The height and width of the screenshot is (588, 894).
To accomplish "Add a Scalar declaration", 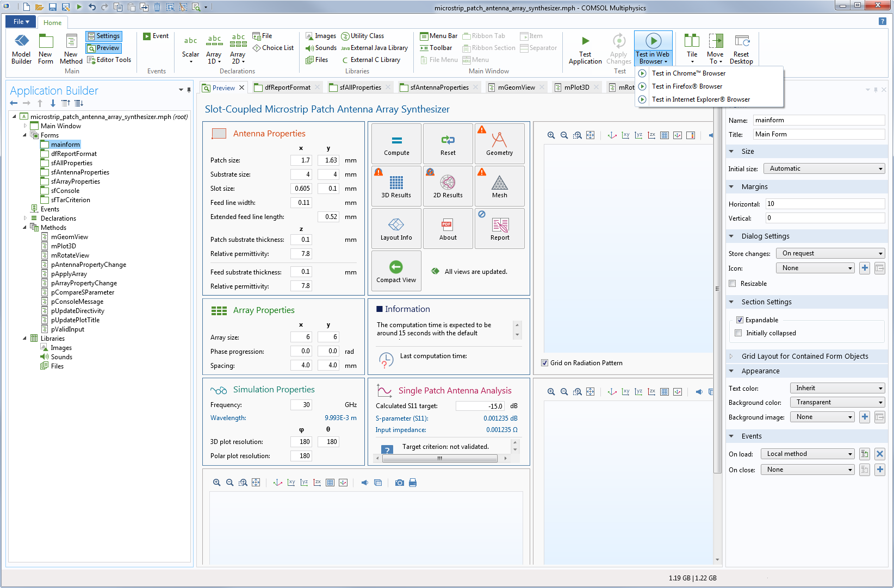I will pyautogui.click(x=190, y=49).
